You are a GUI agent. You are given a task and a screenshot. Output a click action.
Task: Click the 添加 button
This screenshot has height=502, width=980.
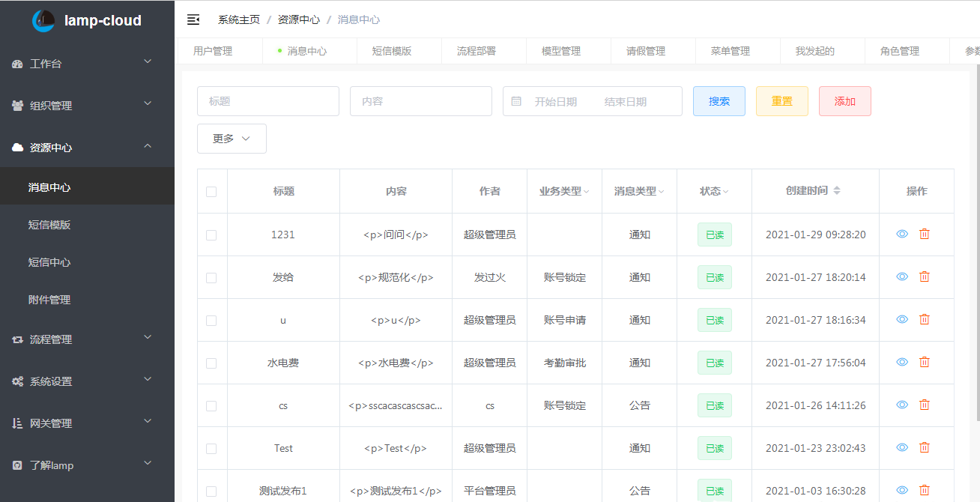[x=844, y=101]
